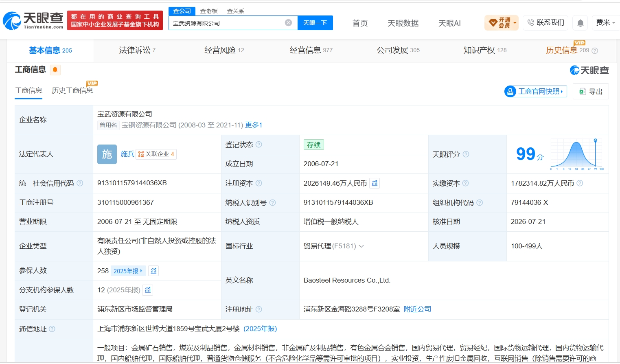The width and height of the screenshot is (620, 364).
Task: Show help for 统一社会信用代码
Action: (80, 183)
